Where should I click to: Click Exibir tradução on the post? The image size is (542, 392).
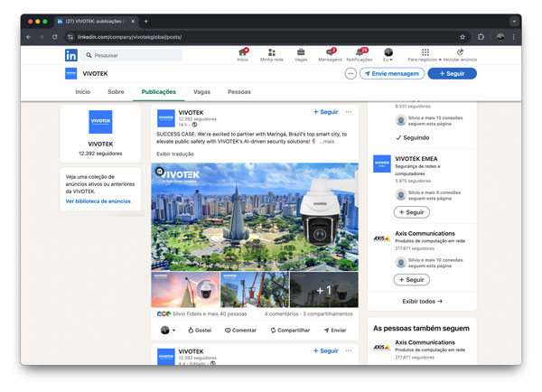[175, 154]
